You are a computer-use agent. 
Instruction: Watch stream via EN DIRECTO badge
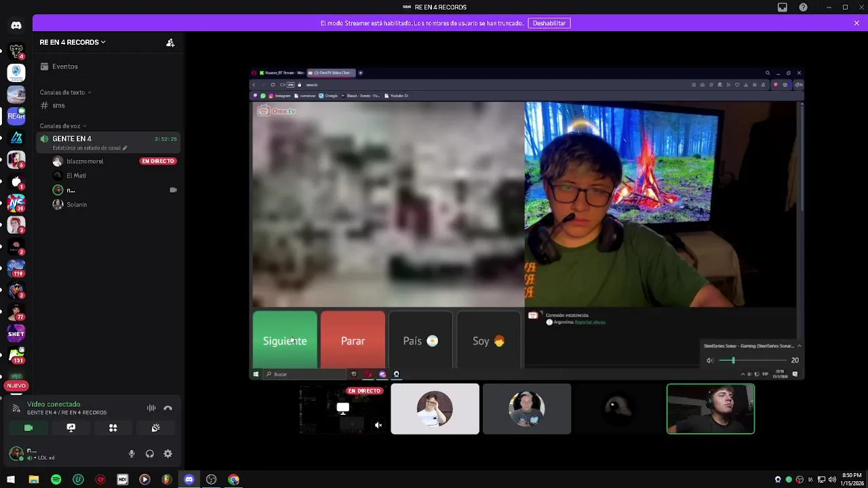157,161
